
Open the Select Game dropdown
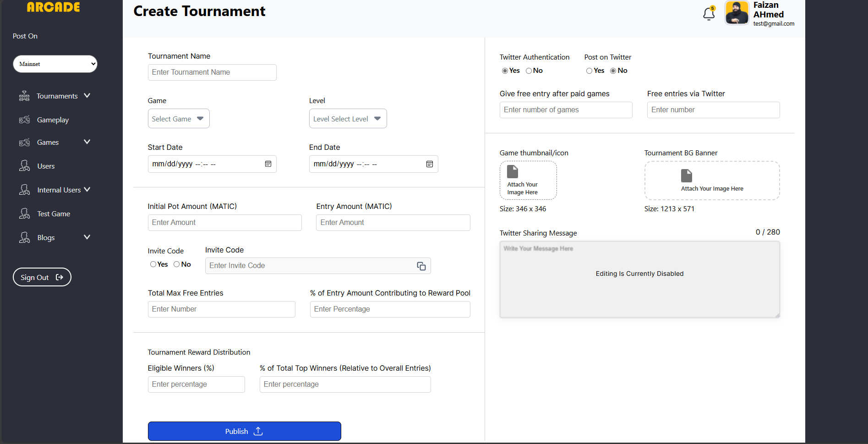pos(178,119)
